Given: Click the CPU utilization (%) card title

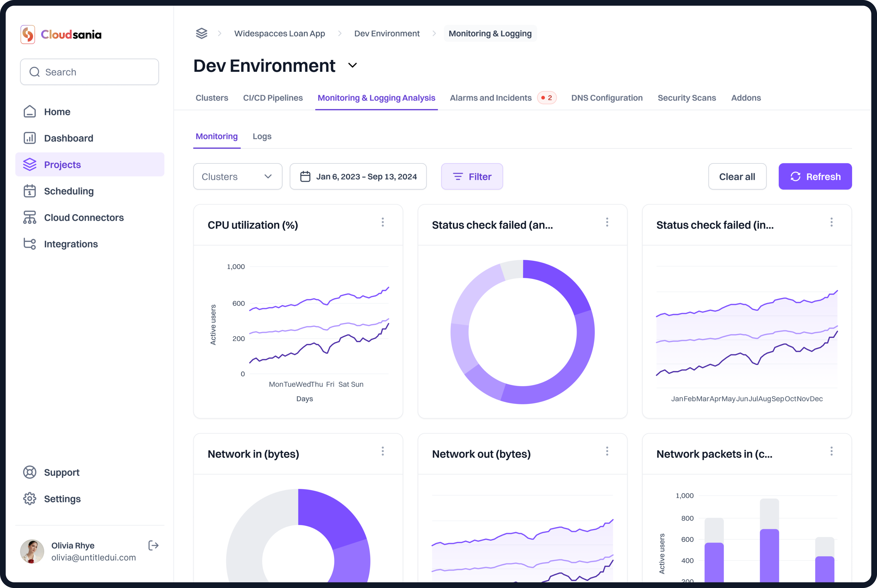Looking at the screenshot, I should coord(253,225).
